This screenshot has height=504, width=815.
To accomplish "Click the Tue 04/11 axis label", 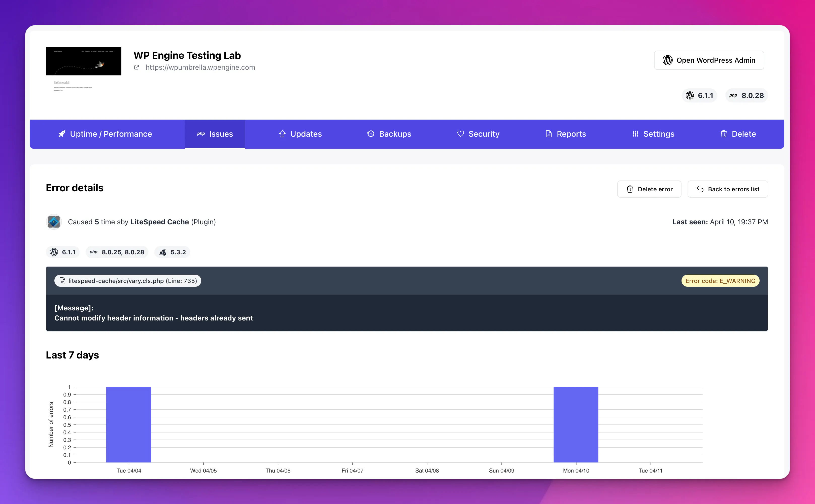I will [651, 471].
